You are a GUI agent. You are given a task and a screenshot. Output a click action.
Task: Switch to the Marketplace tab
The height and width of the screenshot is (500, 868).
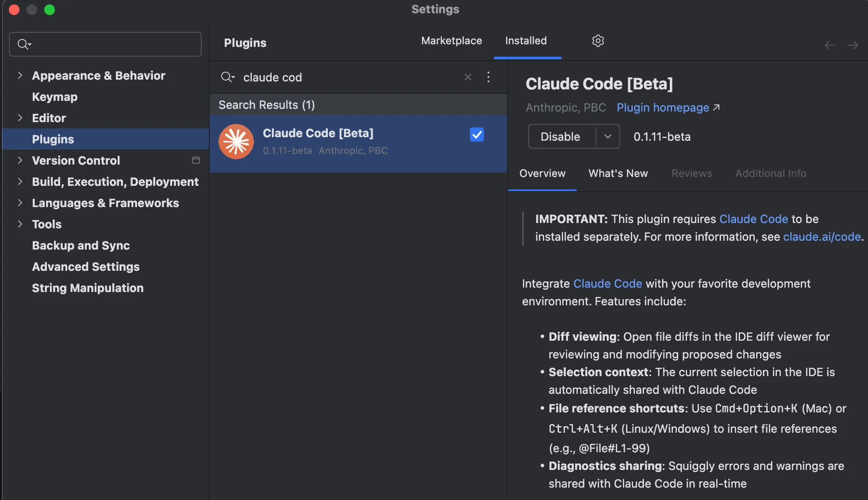(x=451, y=41)
